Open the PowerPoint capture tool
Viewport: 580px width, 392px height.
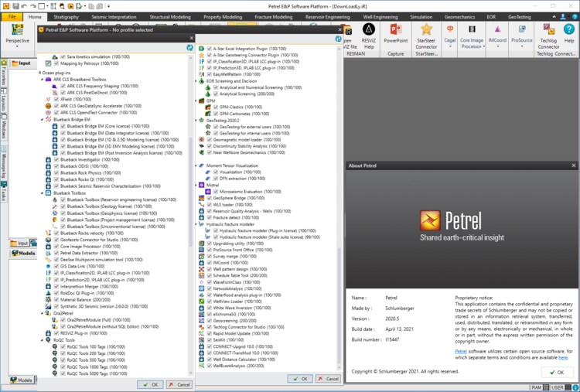tap(395, 33)
